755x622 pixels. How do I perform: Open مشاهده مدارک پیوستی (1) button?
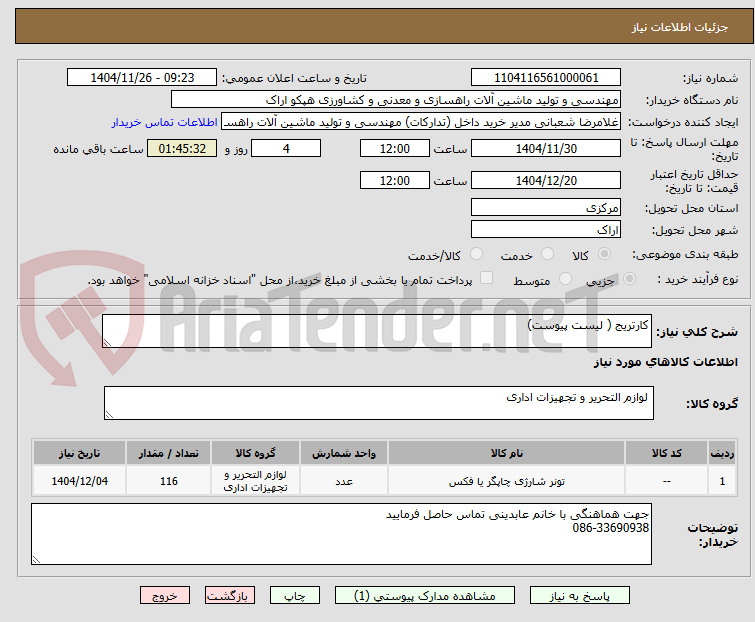(425, 596)
